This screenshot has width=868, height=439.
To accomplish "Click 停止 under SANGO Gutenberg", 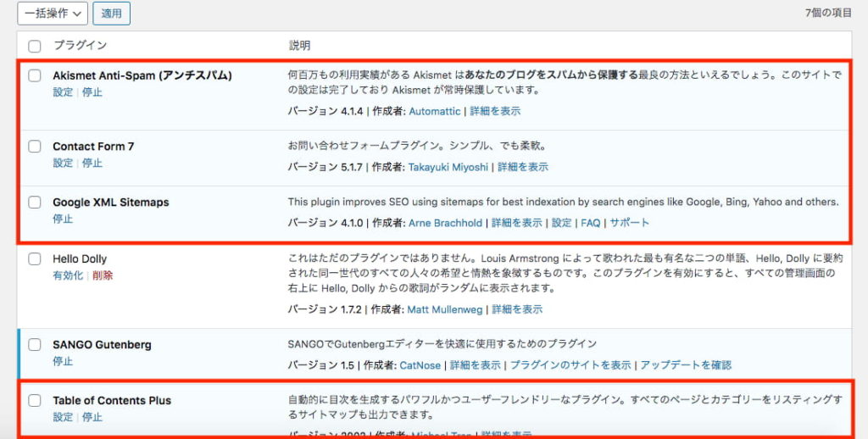I will [x=63, y=361].
